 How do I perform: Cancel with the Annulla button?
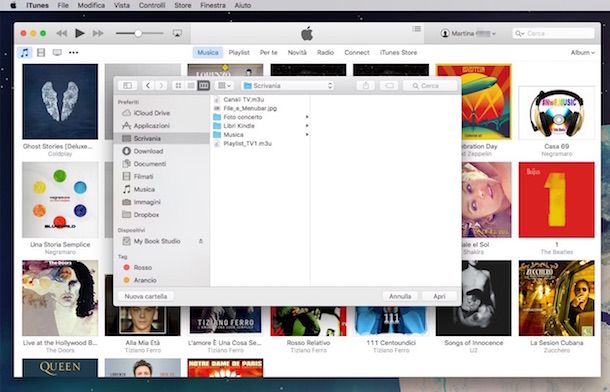pyautogui.click(x=400, y=296)
